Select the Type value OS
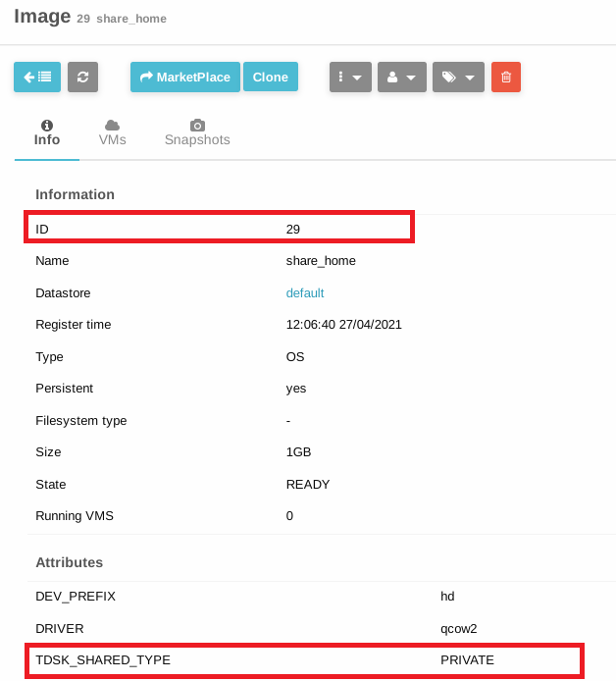Image resolution: width=616 pixels, height=681 pixels. (x=295, y=356)
